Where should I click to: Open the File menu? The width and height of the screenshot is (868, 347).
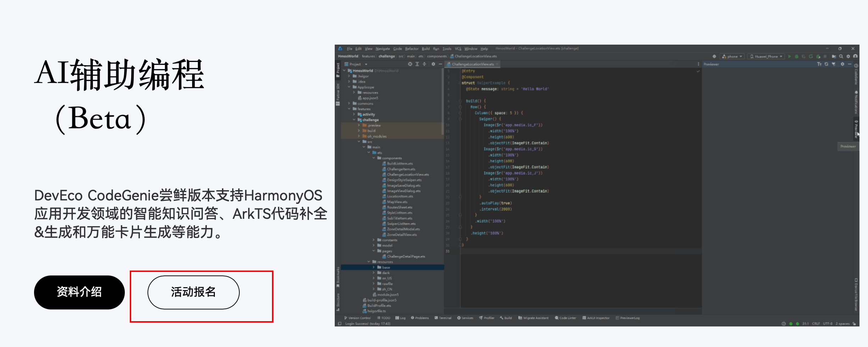click(349, 49)
